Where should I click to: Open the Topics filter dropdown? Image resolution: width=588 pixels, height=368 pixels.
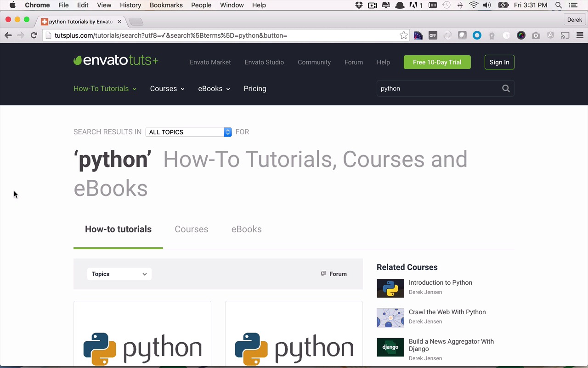119,274
